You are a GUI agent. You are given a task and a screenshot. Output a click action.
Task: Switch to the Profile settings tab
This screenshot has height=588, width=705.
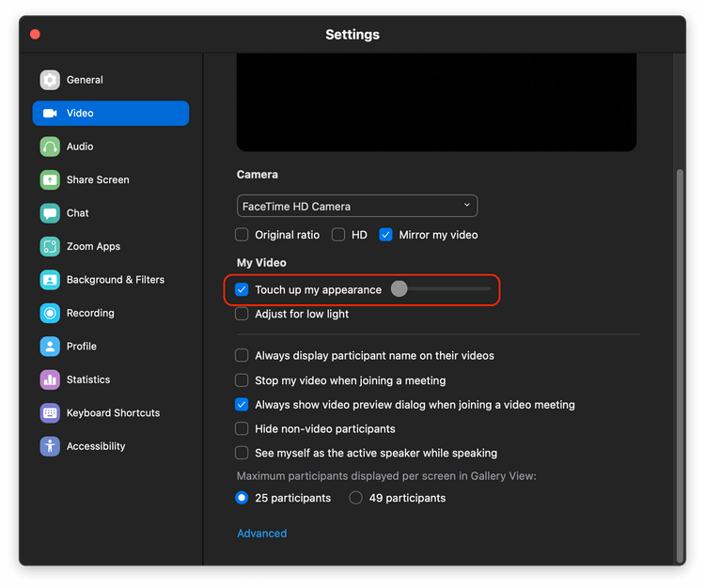click(x=81, y=347)
